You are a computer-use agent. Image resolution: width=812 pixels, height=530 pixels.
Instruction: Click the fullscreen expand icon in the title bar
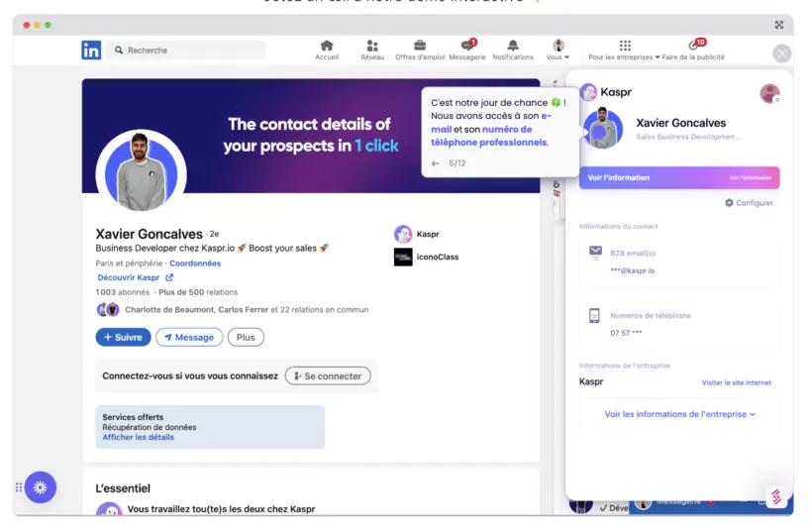click(779, 25)
